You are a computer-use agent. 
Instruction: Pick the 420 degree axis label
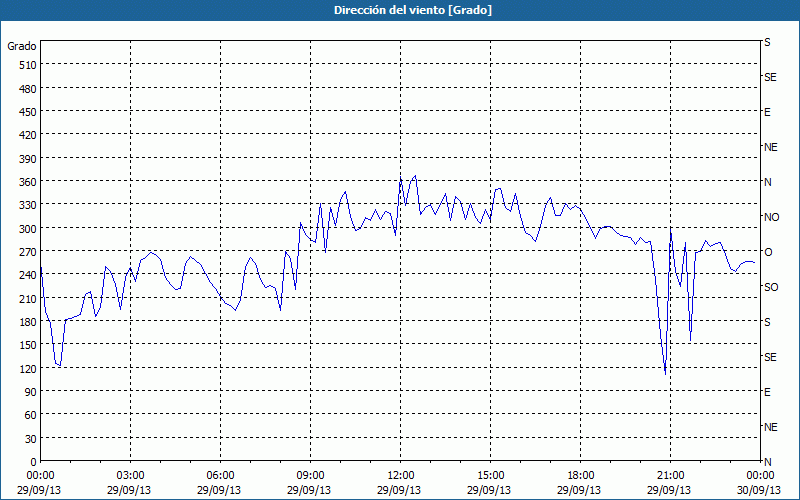tap(28, 135)
